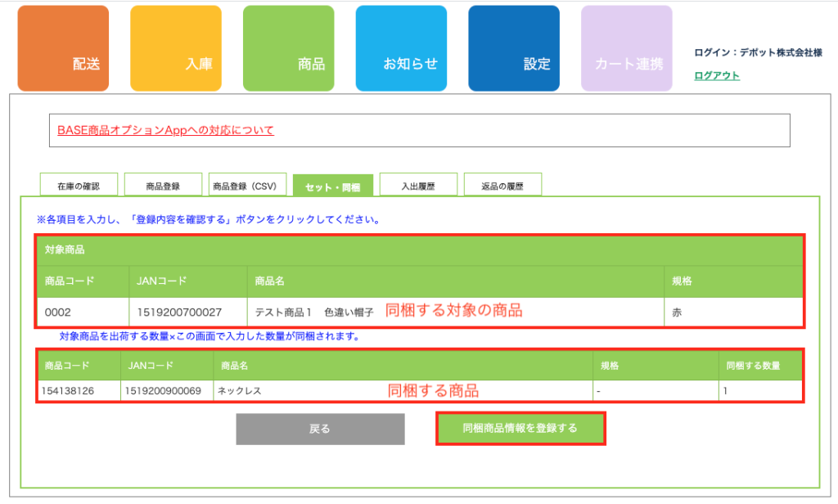
Task: Open the お知らせ navigation tile
Action: pyautogui.click(x=401, y=48)
